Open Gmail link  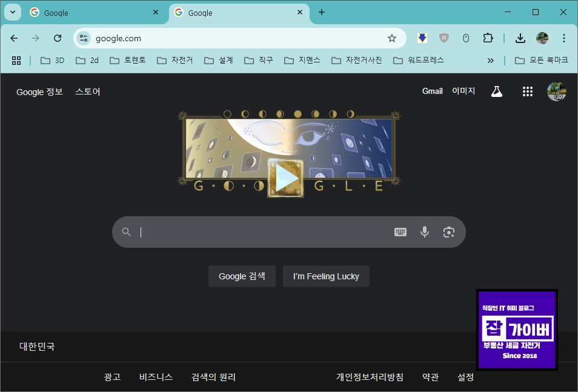point(433,91)
